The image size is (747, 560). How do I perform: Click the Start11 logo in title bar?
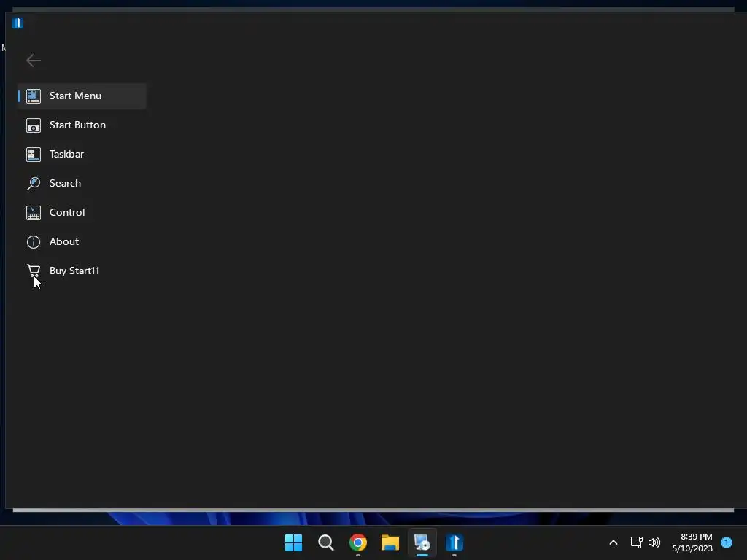pos(18,23)
